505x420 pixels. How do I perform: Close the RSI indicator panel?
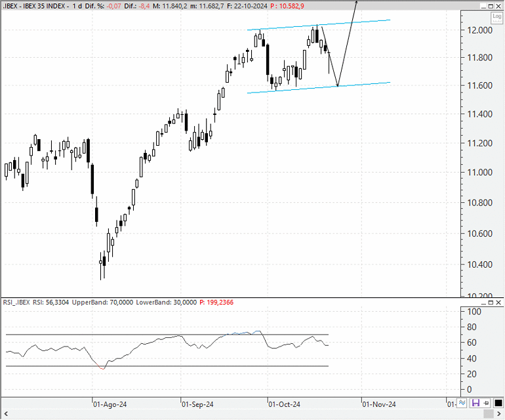pyautogui.click(x=498, y=303)
